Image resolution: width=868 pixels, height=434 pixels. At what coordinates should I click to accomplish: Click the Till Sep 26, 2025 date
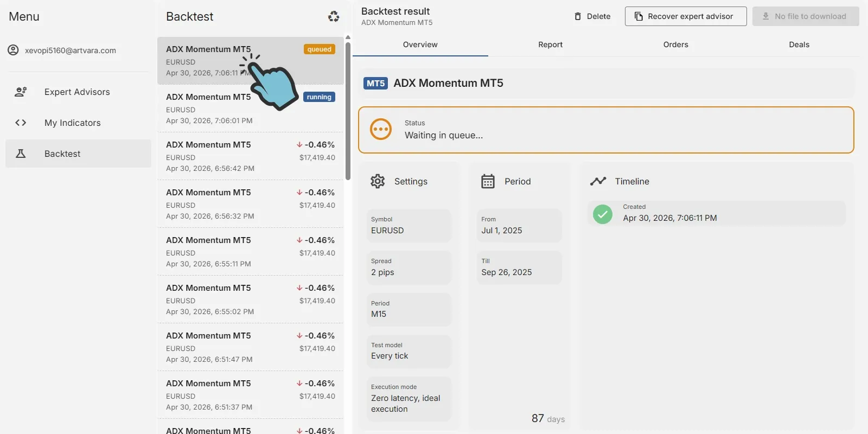pyautogui.click(x=519, y=267)
